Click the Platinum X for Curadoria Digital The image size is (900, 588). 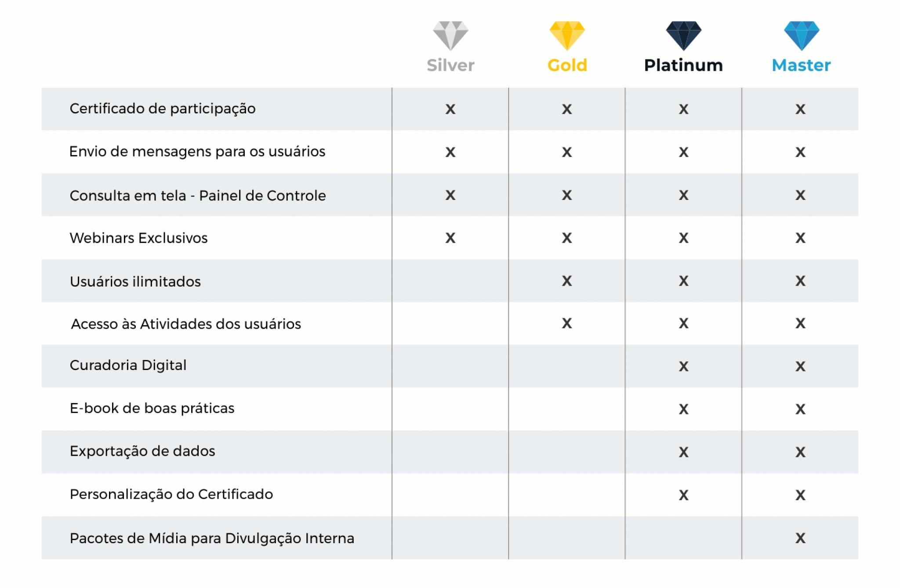point(683,366)
